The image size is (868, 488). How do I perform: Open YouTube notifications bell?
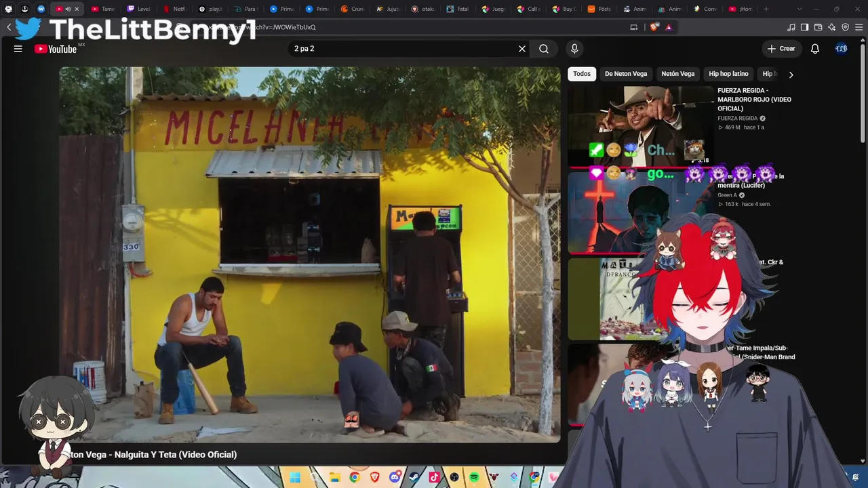tap(815, 49)
